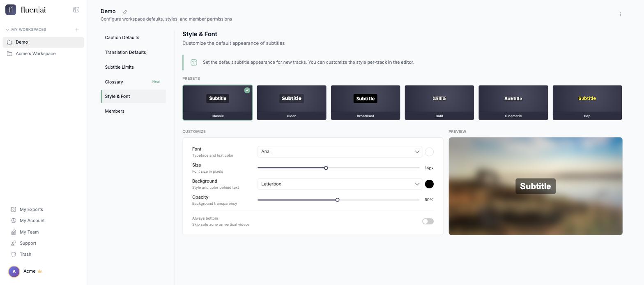Click the fluen|ai wordmark text

(x=33, y=10)
